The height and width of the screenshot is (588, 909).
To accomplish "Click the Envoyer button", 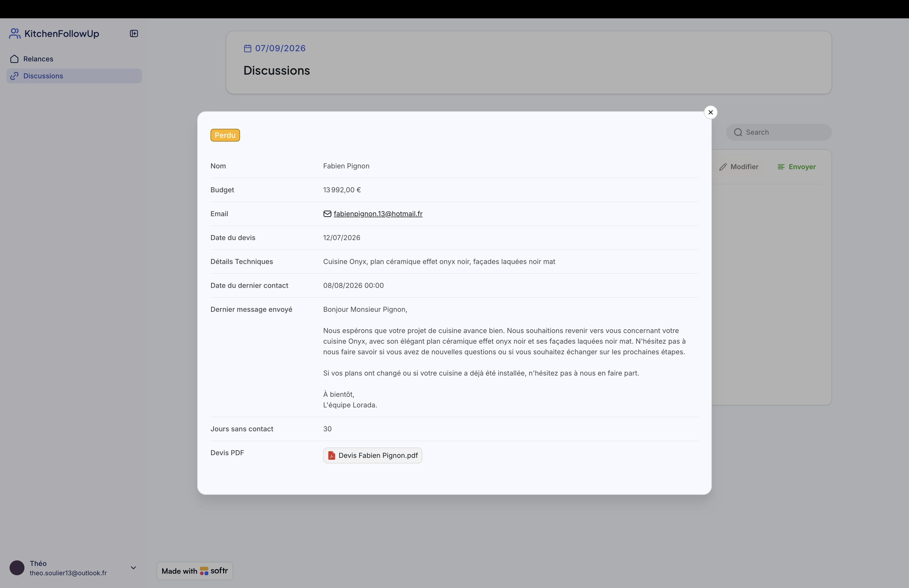I will click(797, 167).
